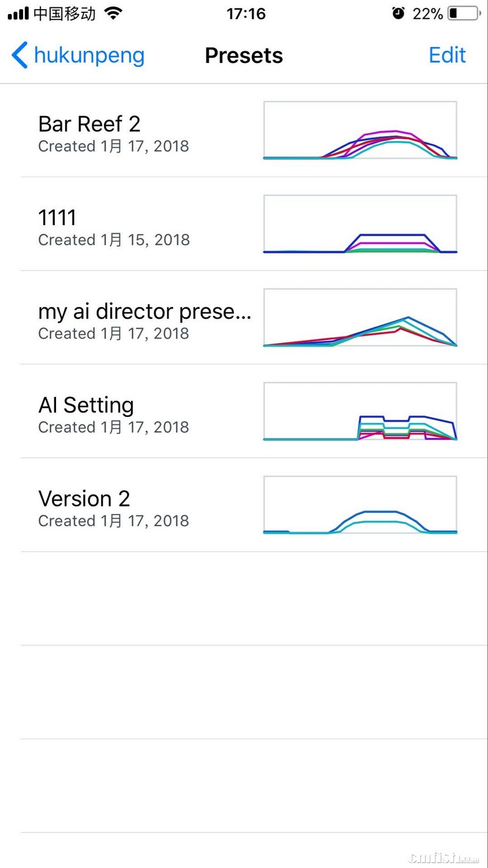Tap the 1111 preset graph thumbnail
This screenshot has width=488, height=868.
pos(360,224)
